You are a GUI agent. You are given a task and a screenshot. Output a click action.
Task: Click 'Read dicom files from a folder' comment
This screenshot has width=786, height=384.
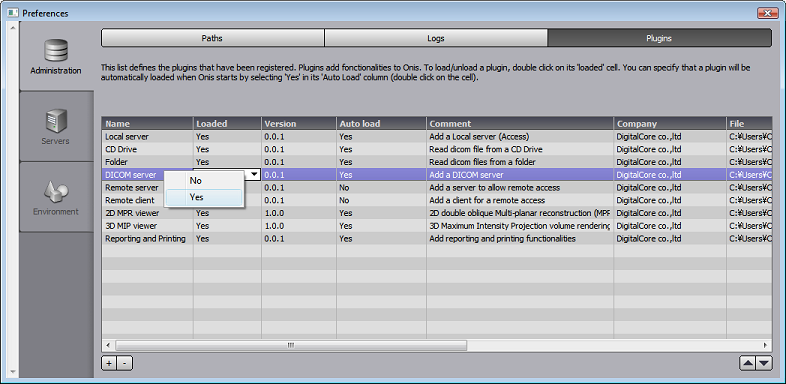pos(482,162)
